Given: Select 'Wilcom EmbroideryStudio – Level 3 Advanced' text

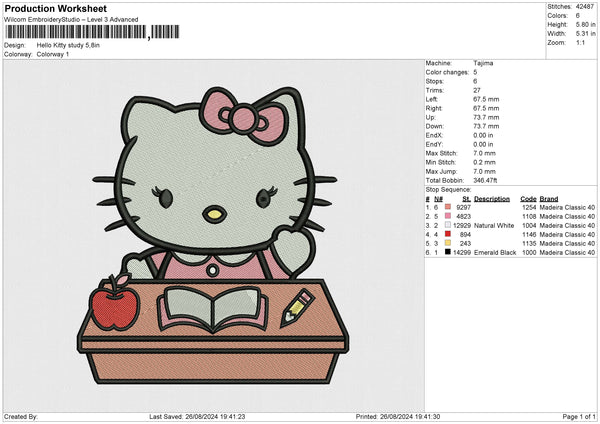Looking at the screenshot, I should pos(71,20).
